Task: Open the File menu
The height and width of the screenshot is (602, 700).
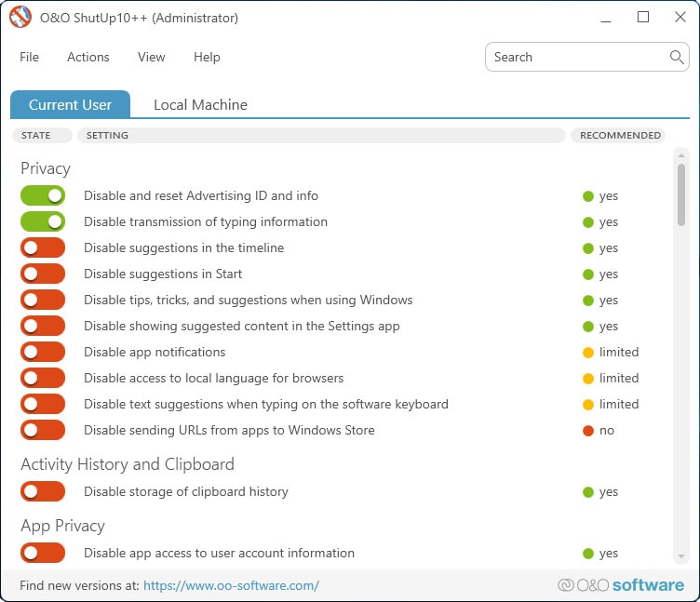Action: coord(30,57)
